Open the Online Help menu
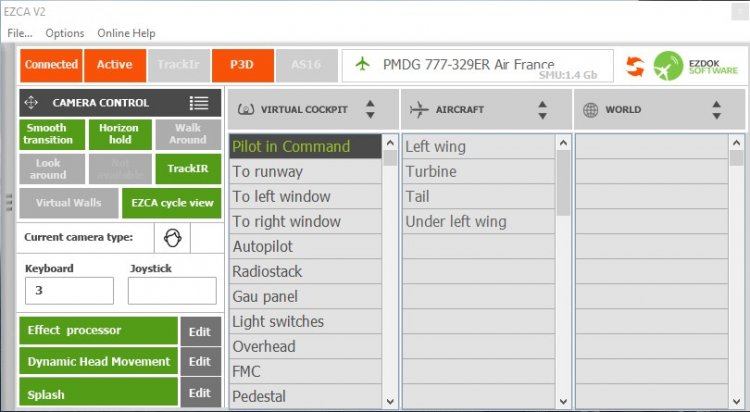The width and height of the screenshot is (750, 412). point(126,33)
